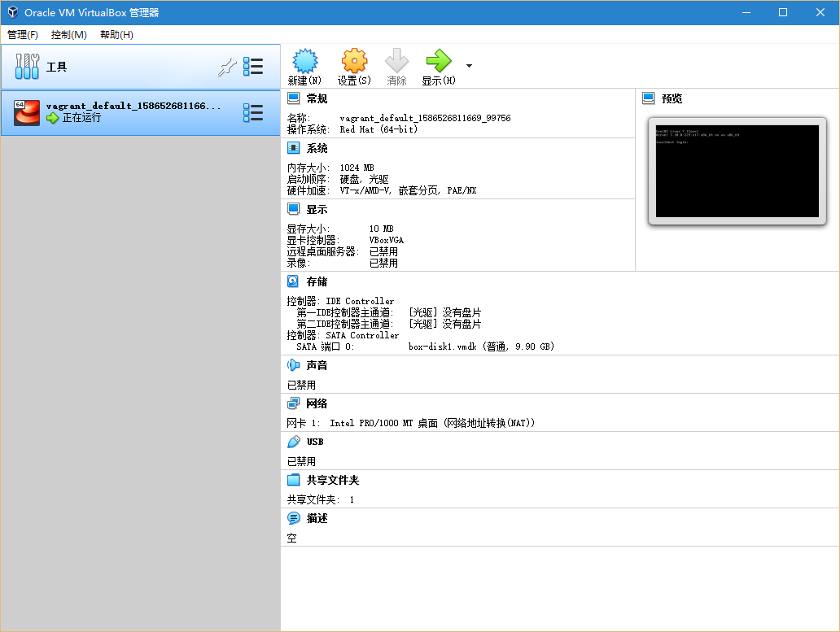Click the pin icon in 工具 row

227,67
